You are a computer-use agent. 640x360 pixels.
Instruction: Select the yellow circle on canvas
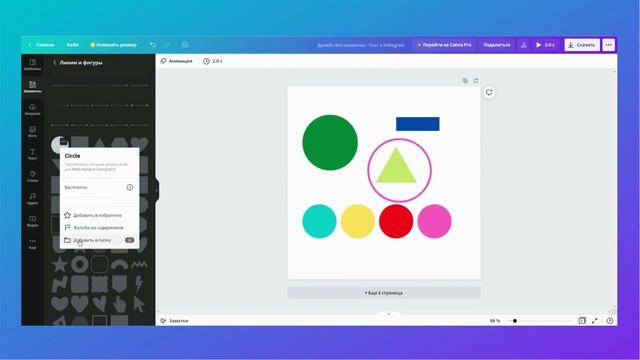358,221
